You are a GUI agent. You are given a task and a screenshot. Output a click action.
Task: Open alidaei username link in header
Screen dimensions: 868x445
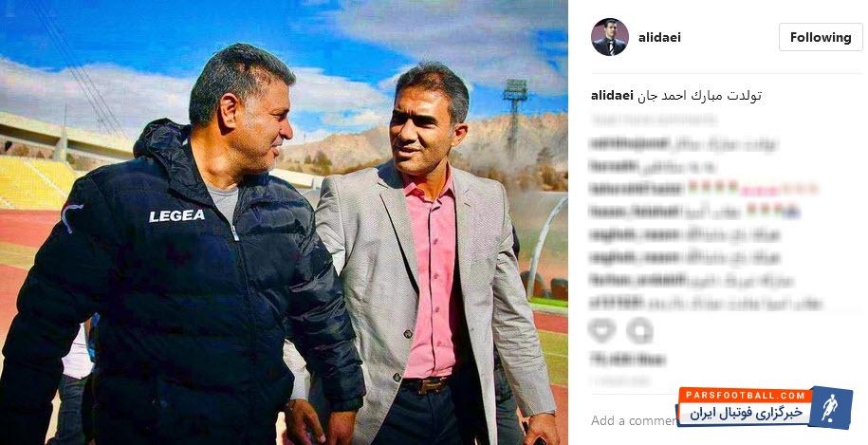tap(659, 38)
